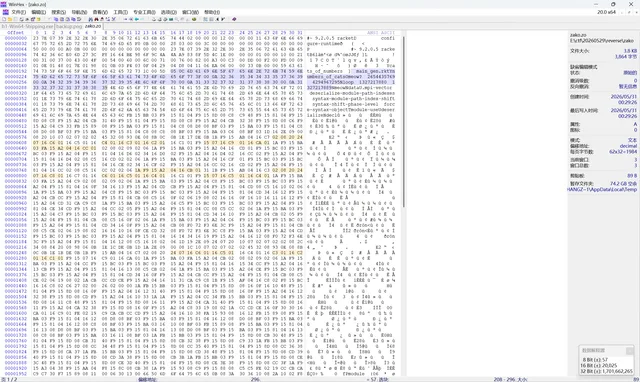Click the Find text binoculars icon
This screenshot has height=382, width=640.
tap(90, 19)
